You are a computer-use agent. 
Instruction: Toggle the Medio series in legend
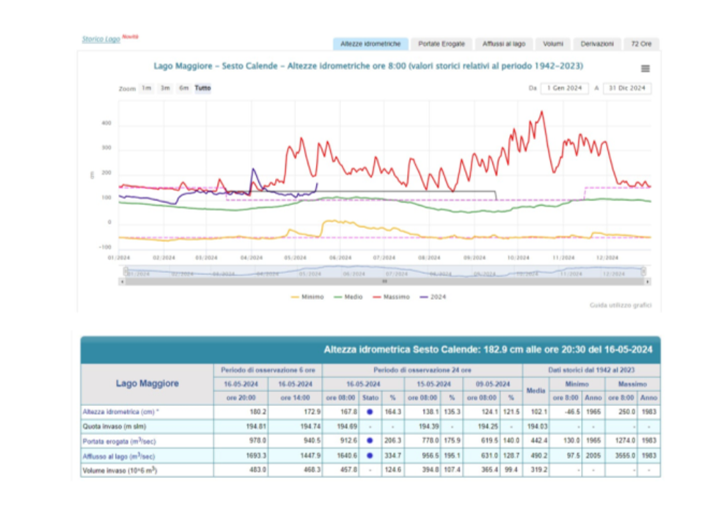[x=348, y=297]
